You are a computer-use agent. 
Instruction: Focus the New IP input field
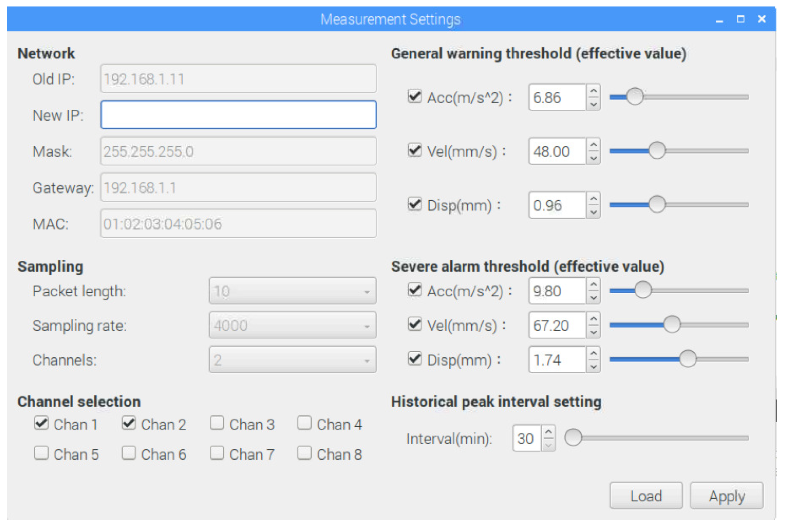(238, 115)
